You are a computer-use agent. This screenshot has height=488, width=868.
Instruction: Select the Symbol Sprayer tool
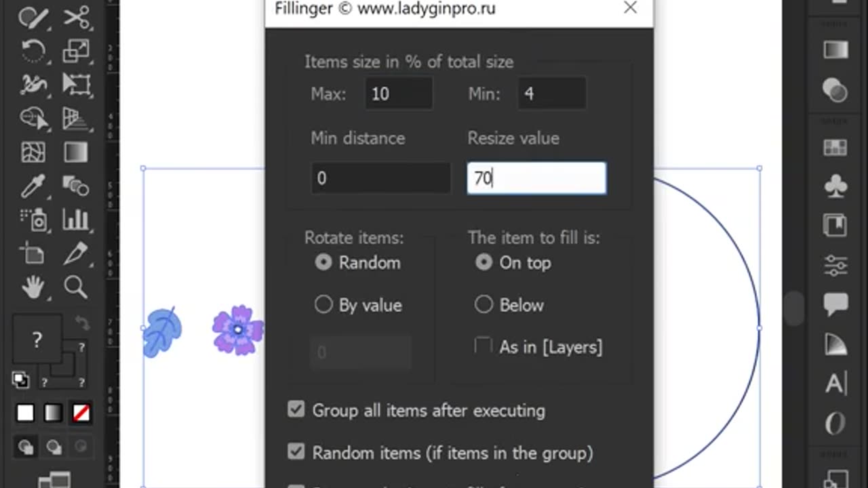[x=33, y=220]
